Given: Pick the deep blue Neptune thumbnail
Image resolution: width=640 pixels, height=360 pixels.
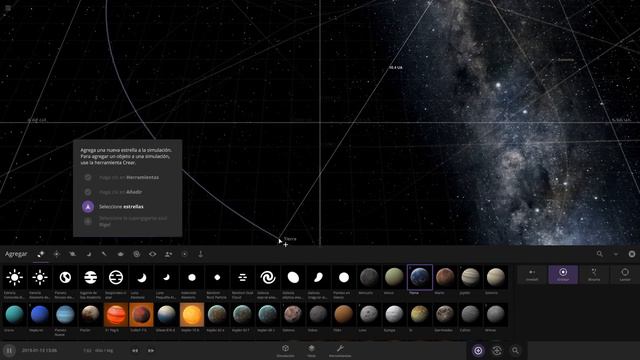Looking at the screenshot, I should click(x=40, y=315).
